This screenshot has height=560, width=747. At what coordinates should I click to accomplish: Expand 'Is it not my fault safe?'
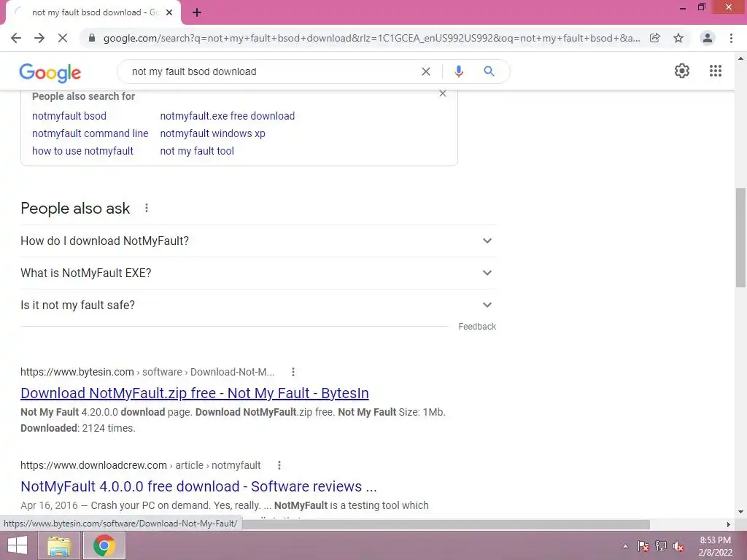click(258, 306)
